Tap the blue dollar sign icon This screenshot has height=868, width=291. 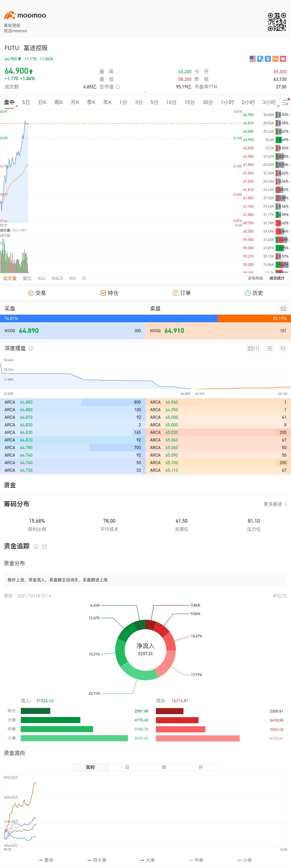coord(268,59)
